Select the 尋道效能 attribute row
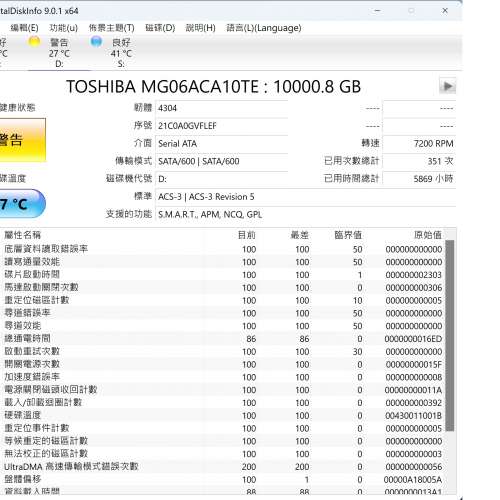The width and height of the screenshot is (500, 500). [223, 326]
